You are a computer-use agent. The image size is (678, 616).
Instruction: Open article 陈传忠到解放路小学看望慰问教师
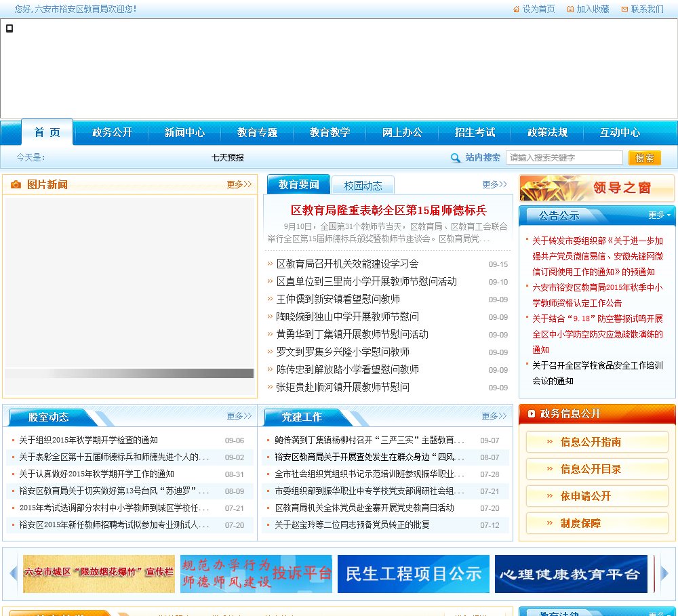click(347, 369)
